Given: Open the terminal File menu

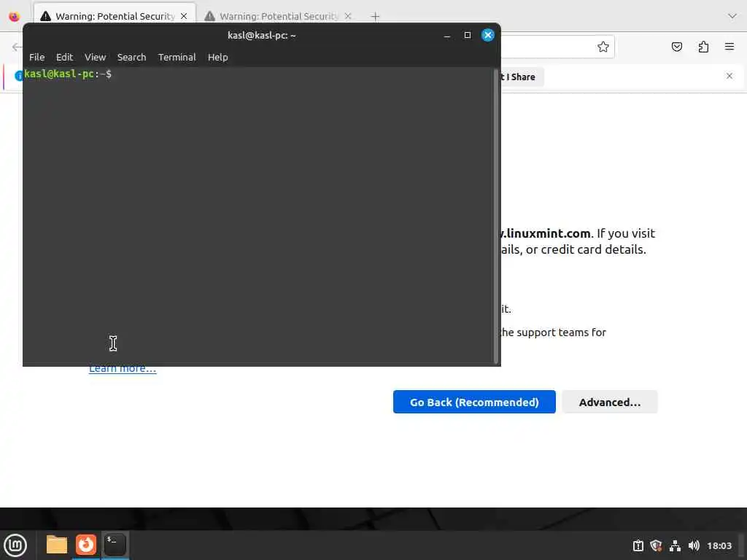Looking at the screenshot, I should click(x=36, y=57).
